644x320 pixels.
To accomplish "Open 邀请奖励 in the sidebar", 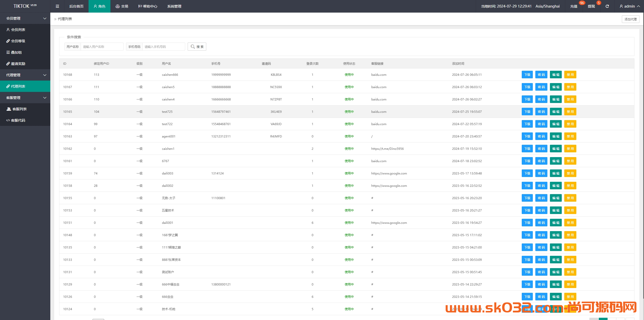I will pyautogui.click(x=25, y=64).
